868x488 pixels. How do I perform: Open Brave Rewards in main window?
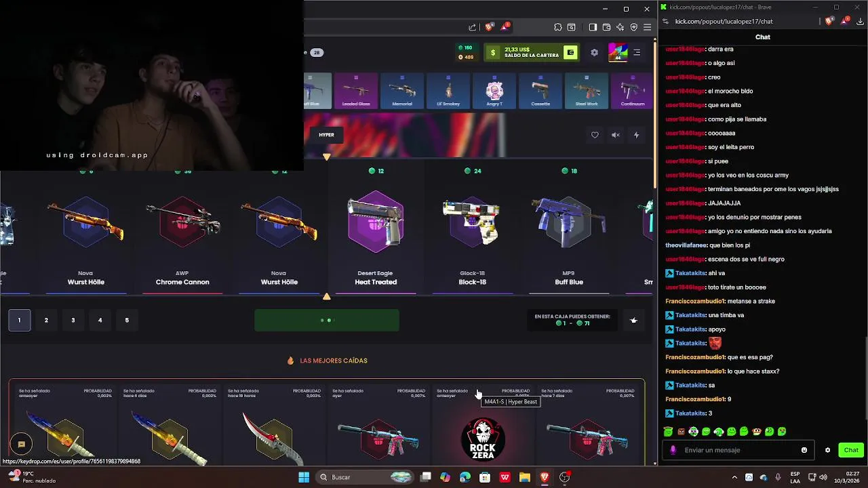pyautogui.click(x=505, y=27)
